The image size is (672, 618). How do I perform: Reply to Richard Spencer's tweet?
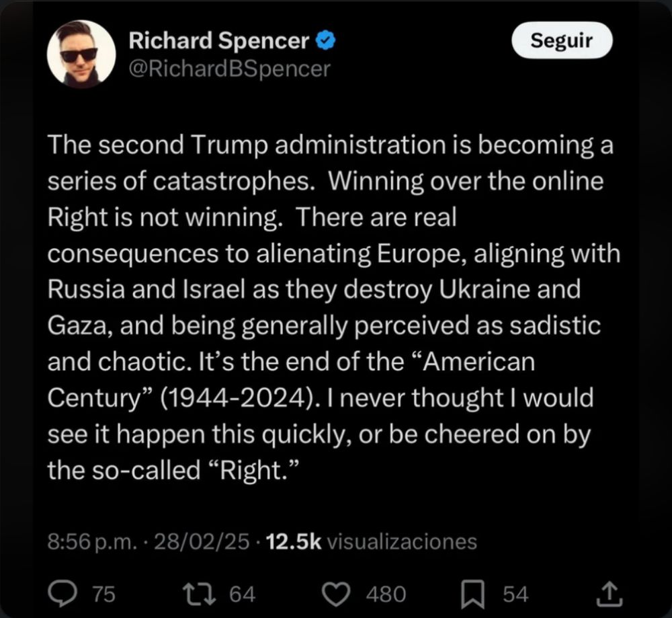tap(62, 592)
